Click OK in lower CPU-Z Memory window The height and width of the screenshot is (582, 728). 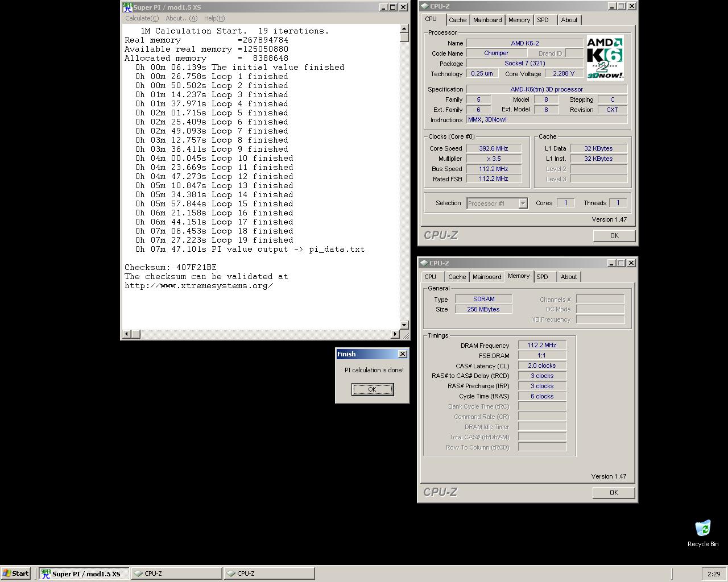614,493
